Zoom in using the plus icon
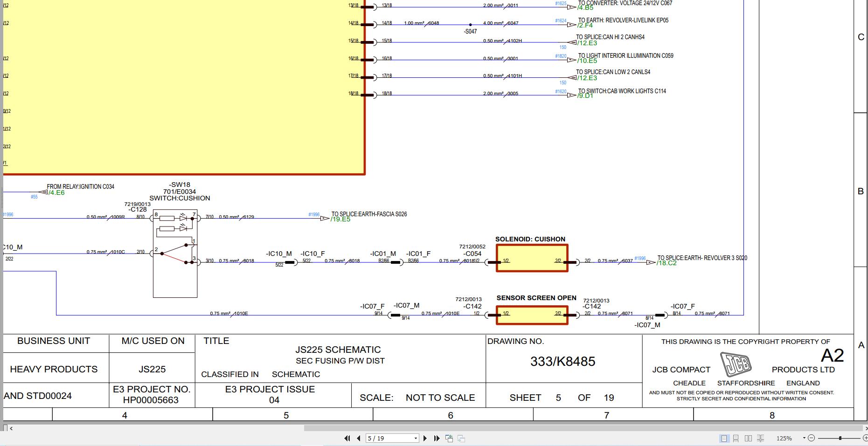Image resolution: width=868 pixels, height=446 pixels. click(866, 438)
